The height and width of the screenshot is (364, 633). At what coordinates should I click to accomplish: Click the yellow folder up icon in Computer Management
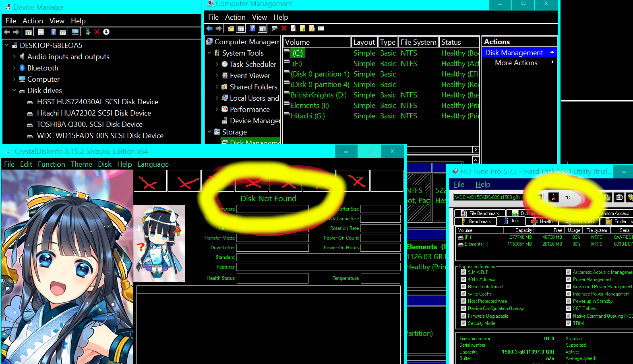tap(231, 28)
